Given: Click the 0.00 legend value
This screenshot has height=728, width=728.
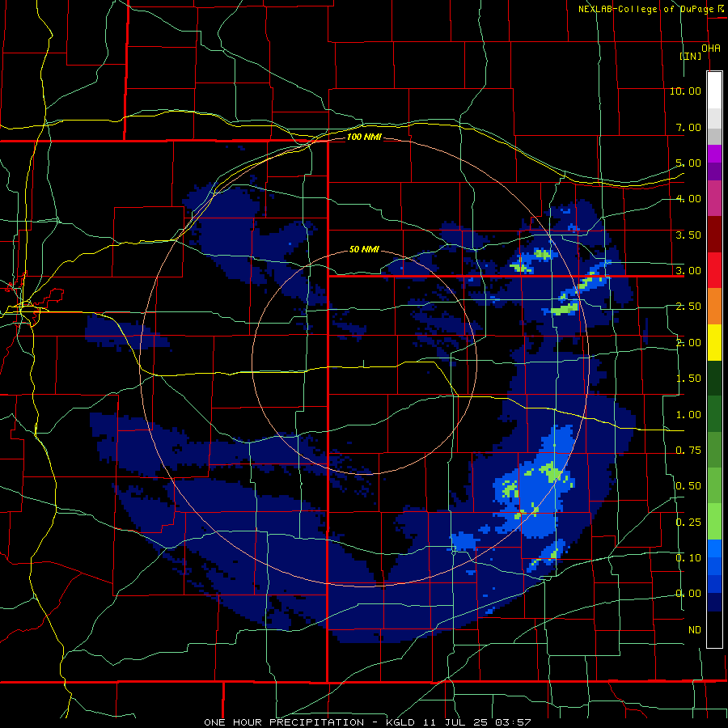Looking at the screenshot, I should [x=688, y=594].
